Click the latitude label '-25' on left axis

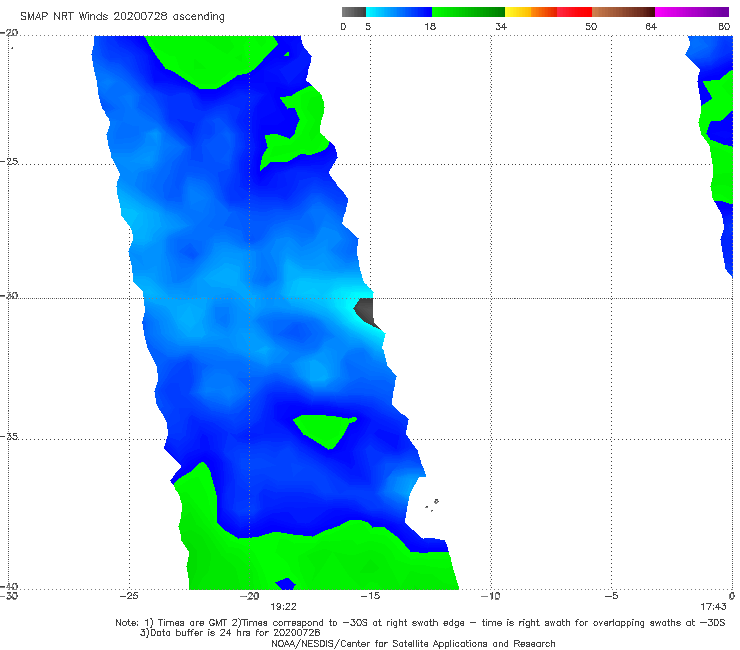coord(9,161)
